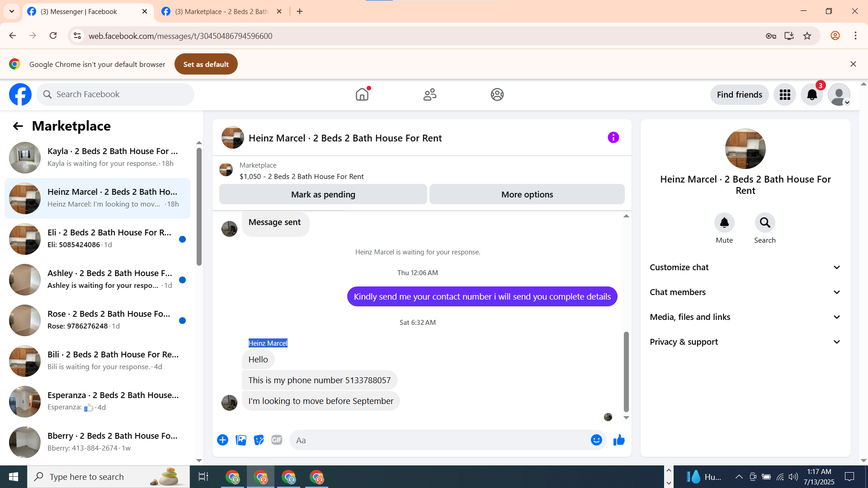The height and width of the screenshot is (488, 868).
Task: Choose a sticker icon
Action: (259, 440)
